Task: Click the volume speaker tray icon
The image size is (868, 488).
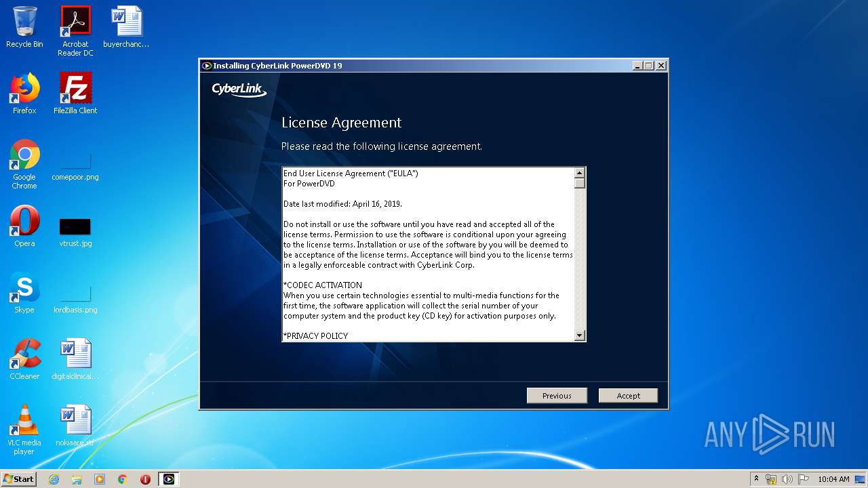Action: pos(787,479)
